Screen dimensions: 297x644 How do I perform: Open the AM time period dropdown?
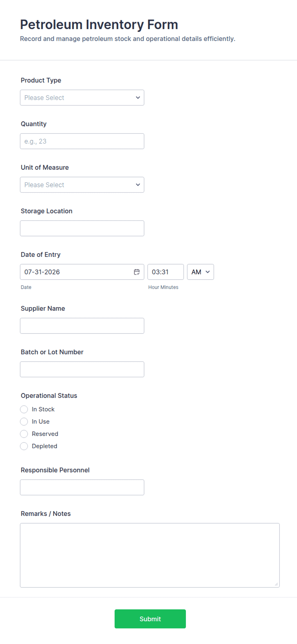(201, 272)
